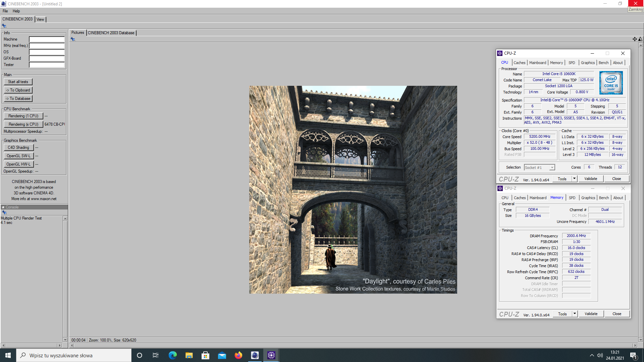Open the Tools dropdown arrow in lower CPU-Z

click(x=575, y=314)
